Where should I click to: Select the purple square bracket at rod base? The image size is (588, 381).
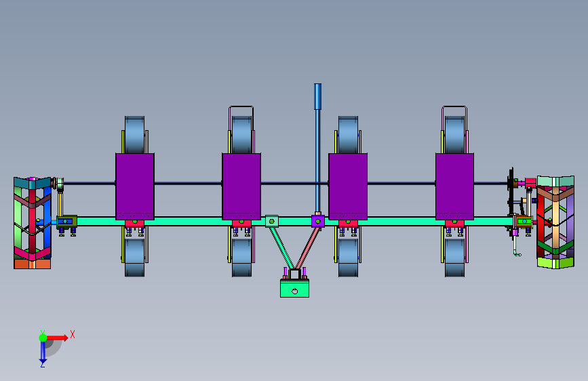point(318,221)
